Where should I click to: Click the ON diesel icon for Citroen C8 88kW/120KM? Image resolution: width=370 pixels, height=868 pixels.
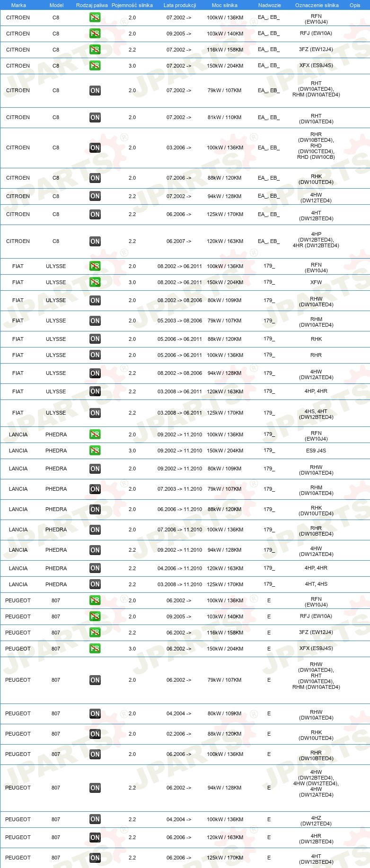coord(95,178)
